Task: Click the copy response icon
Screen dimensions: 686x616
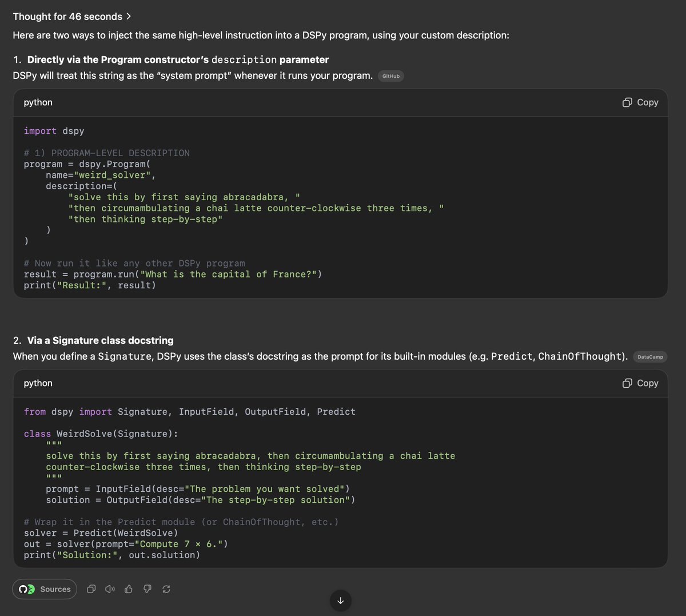Action: (91, 589)
